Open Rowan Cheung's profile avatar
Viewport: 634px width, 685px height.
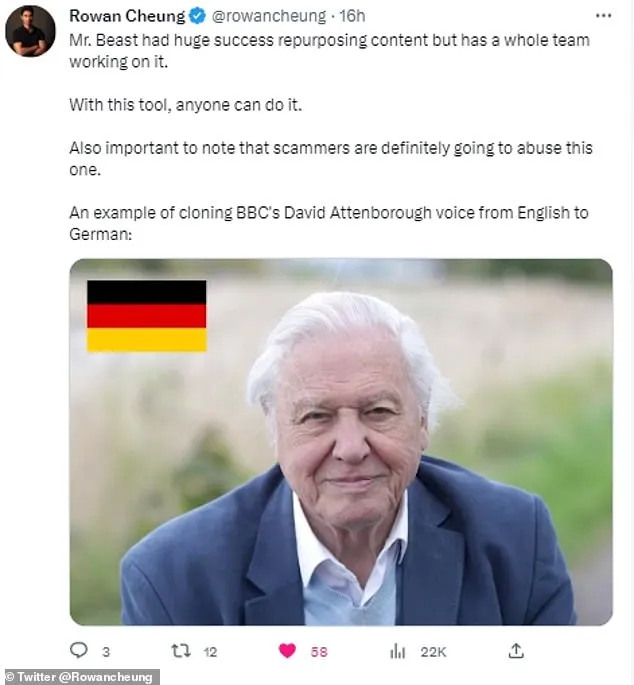tap(30, 31)
